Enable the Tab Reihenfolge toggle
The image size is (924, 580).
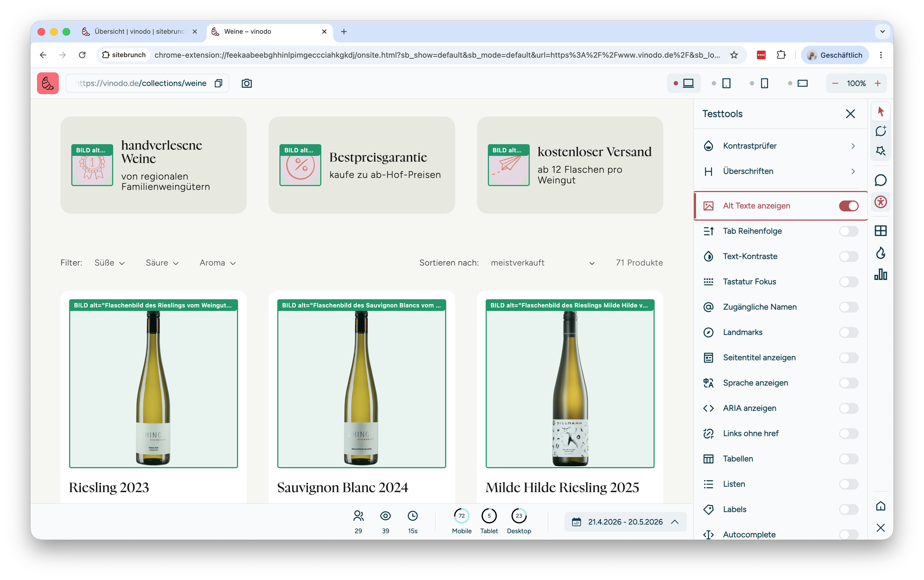(x=848, y=231)
